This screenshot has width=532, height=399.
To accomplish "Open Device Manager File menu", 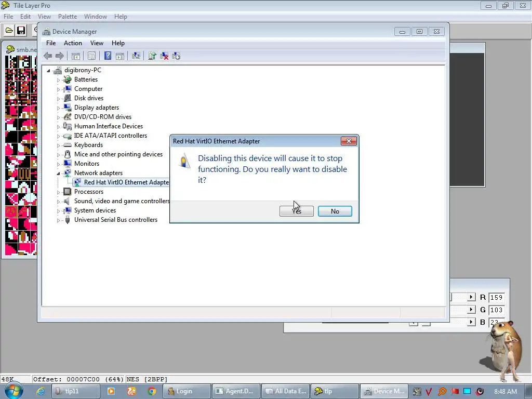I will (51, 43).
